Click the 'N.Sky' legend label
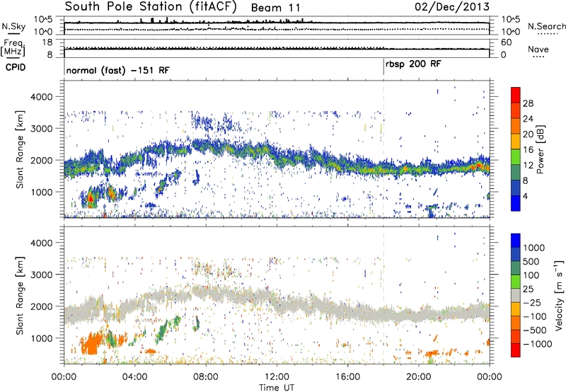Image resolution: width=566 pixels, height=392 pixels. (x=13, y=26)
